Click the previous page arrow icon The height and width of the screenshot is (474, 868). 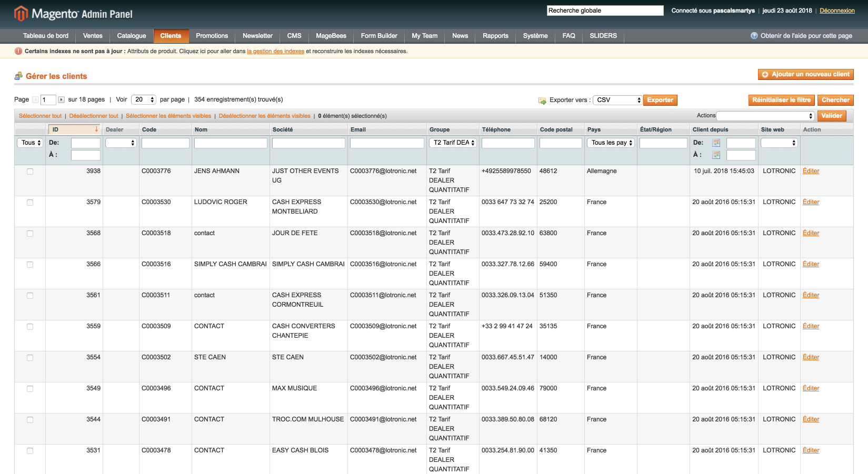click(x=35, y=100)
